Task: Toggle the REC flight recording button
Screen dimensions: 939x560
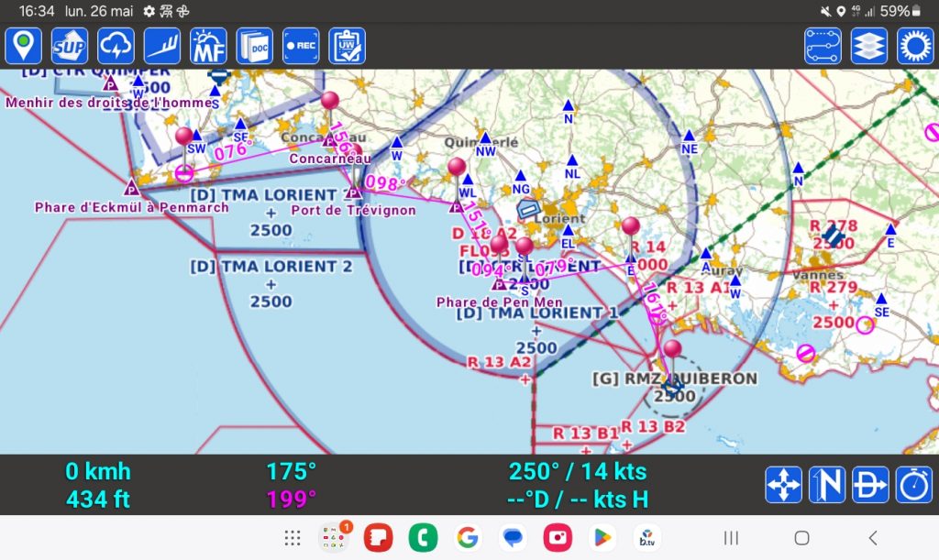Action: pyautogui.click(x=301, y=46)
